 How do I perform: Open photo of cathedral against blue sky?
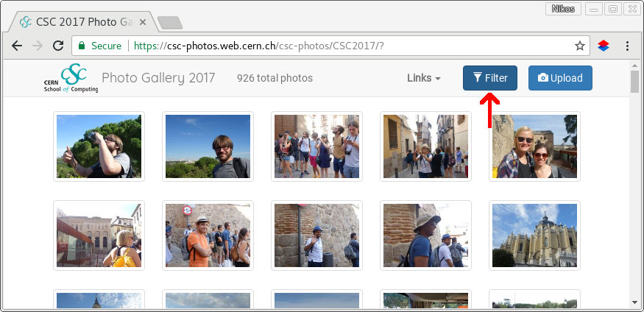tap(534, 235)
